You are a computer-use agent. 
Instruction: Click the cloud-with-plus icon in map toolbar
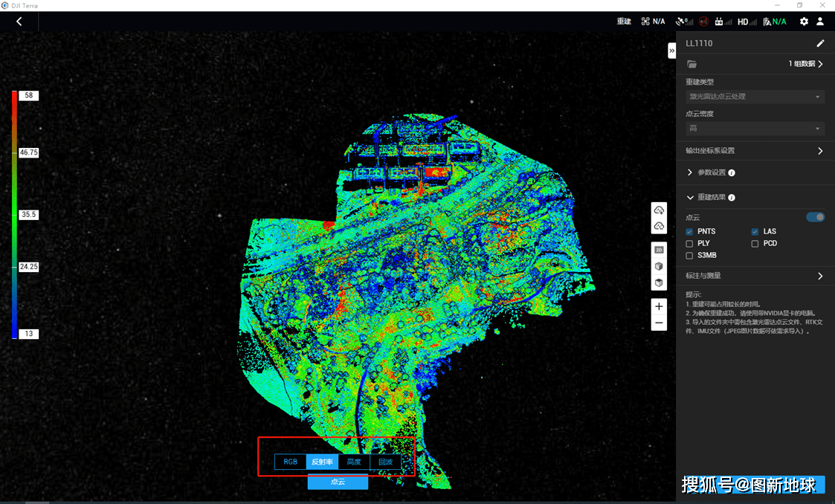point(659,210)
